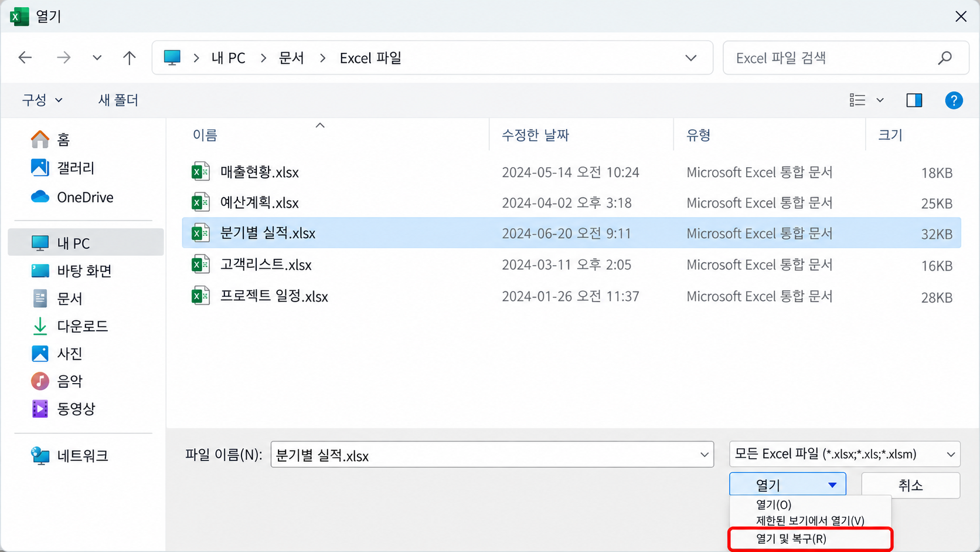Choose 제한된 보기에서 열기(V) menu item
Viewport: 980px width, 552px height.
(811, 521)
